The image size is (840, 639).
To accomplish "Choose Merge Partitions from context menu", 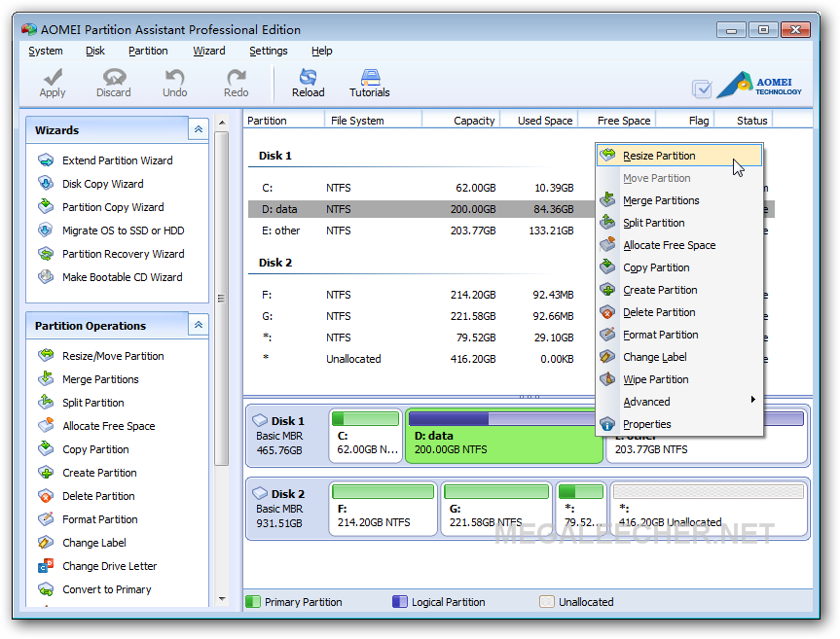I will (x=678, y=200).
